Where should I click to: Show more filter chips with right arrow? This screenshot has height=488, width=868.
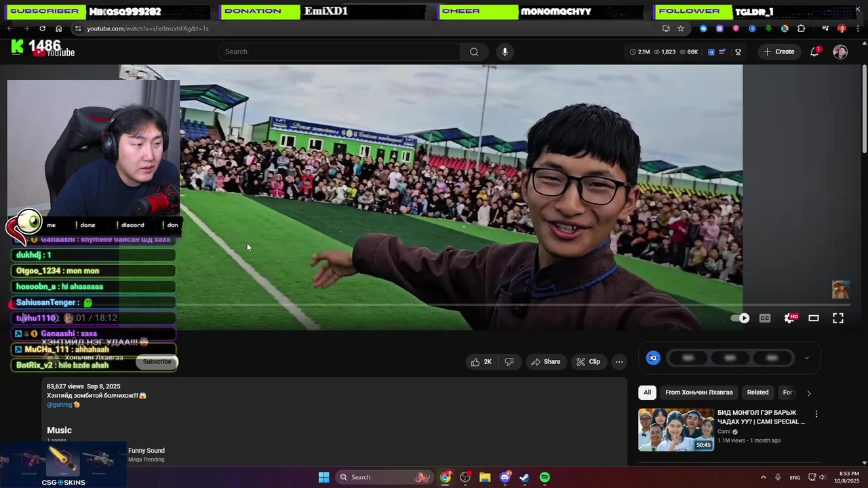point(808,392)
